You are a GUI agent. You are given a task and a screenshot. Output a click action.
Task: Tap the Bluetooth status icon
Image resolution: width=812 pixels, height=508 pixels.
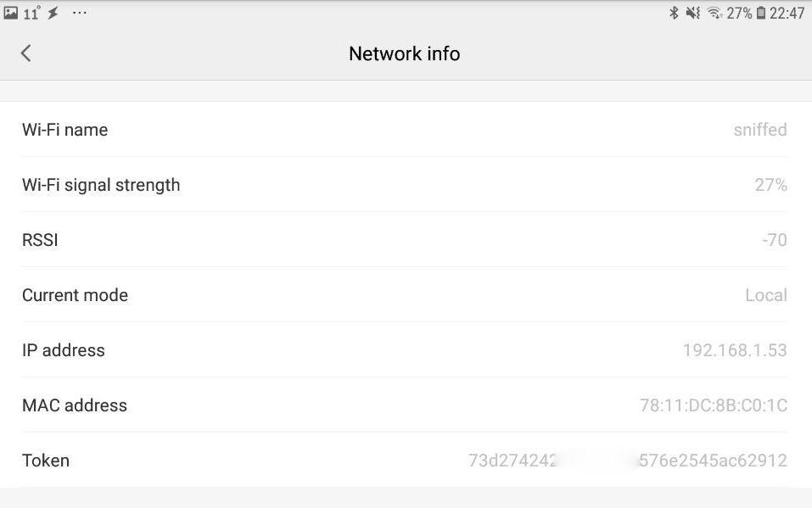tap(675, 13)
